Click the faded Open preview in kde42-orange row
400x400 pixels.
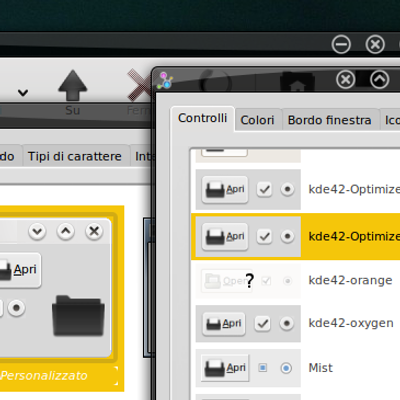pyautogui.click(x=226, y=281)
